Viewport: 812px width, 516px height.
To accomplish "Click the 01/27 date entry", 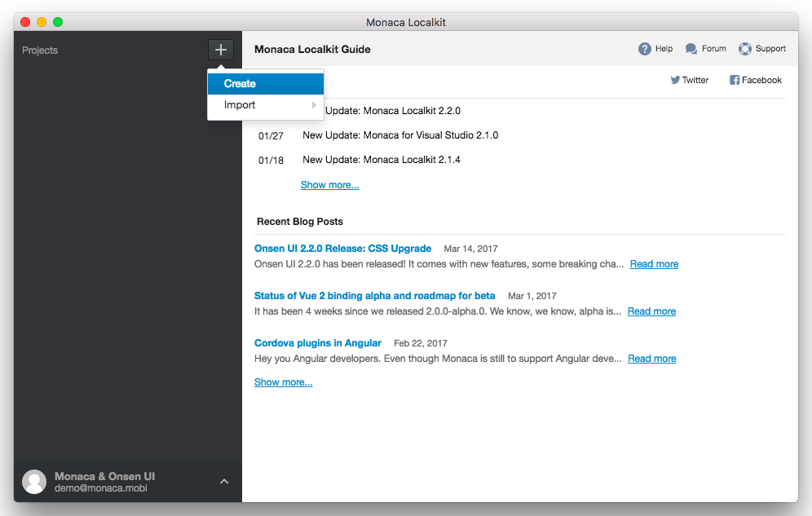I will [271, 135].
